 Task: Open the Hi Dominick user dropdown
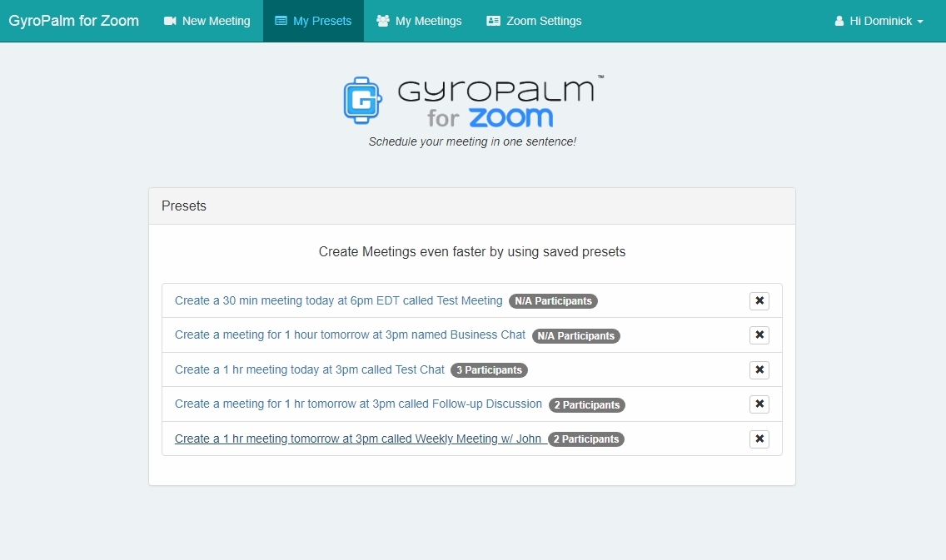pyautogui.click(x=879, y=21)
